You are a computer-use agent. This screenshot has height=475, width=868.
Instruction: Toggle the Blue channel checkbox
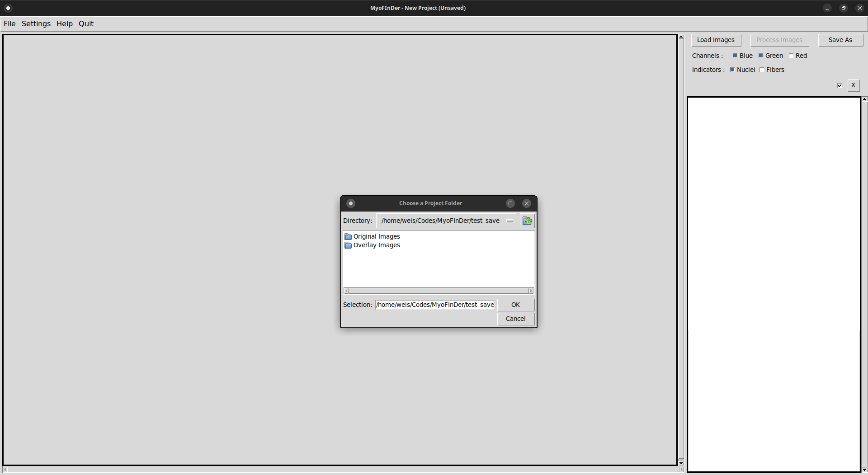(735, 56)
